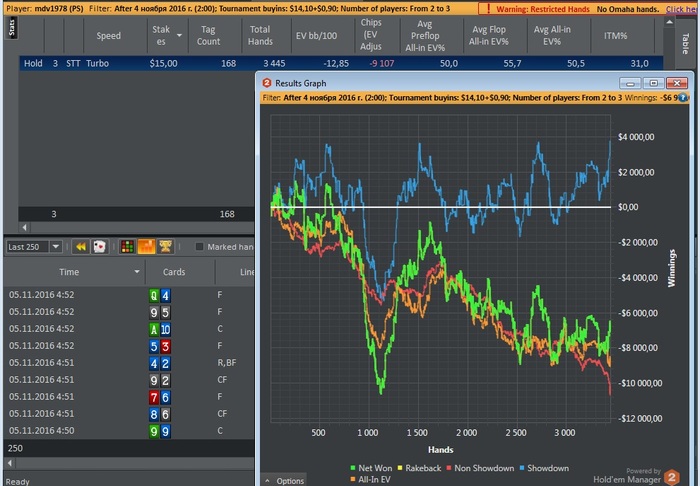Toggle Rakeback series in graph legend
Image resolution: width=700 pixels, height=486 pixels.
419,468
